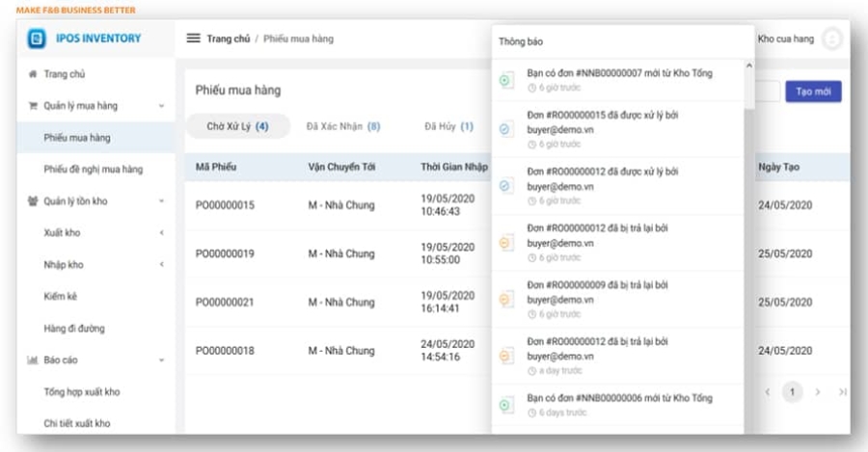Open notification Đơn #RO00000009 đã bị trả lại
The width and height of the screenshot is (868, 452).
[618, 300]
